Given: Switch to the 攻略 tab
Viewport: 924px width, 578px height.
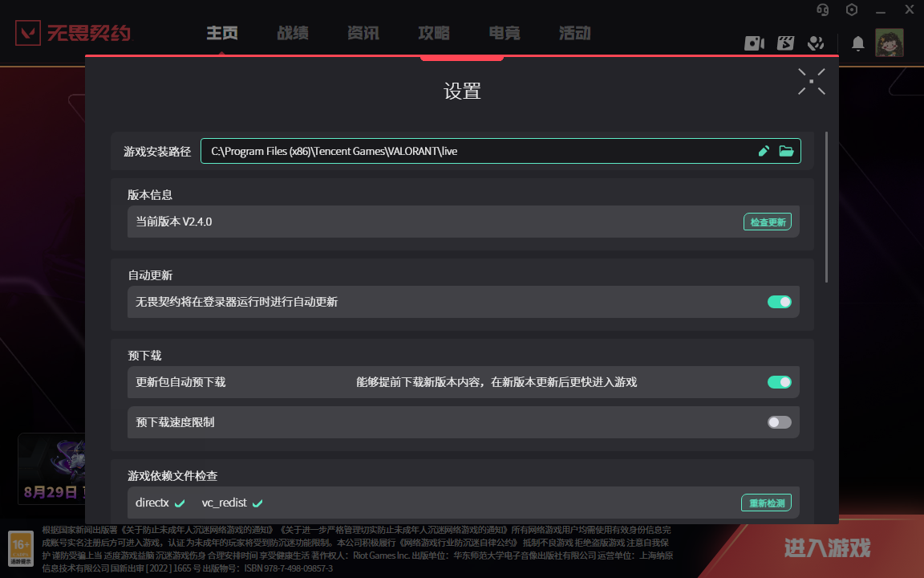Looking at the screenshot, I should (434, 33).
